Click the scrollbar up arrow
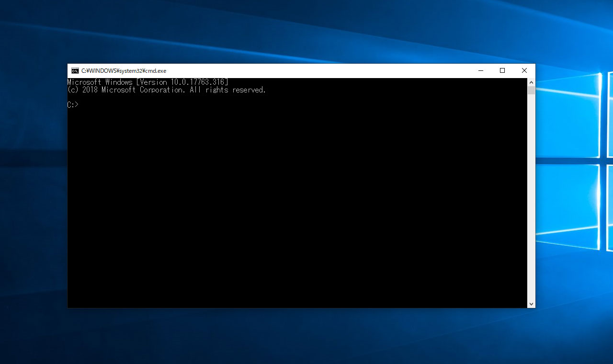 (531, 82)
